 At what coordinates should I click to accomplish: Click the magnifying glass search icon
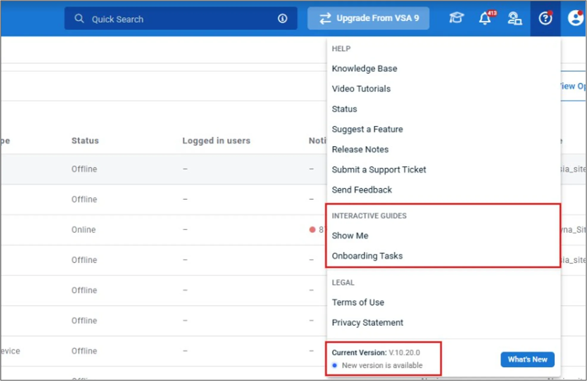(79, 18)
